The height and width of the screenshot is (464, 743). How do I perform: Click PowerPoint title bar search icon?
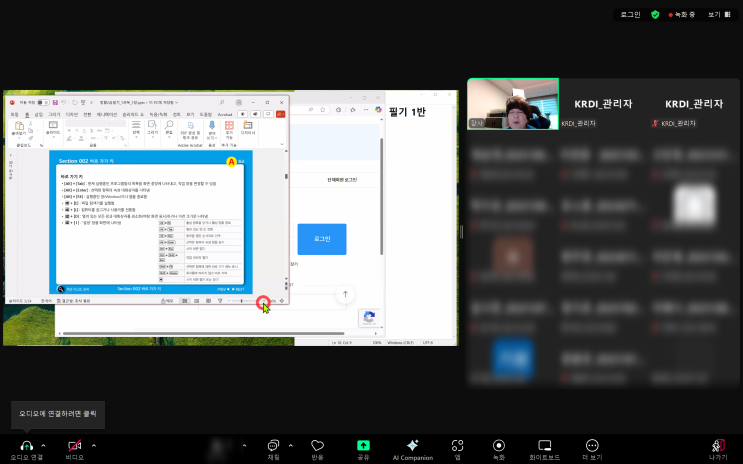point(221,102)
